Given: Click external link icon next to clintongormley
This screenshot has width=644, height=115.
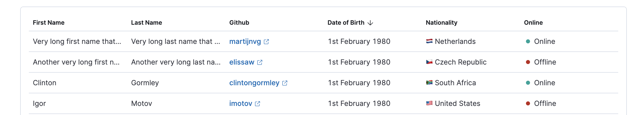Looking at the screenshot, I should (285, 83).
